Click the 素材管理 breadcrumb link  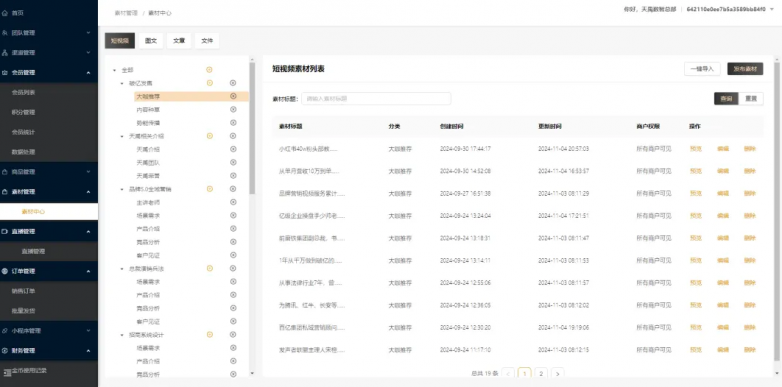(x=125, y=13)
